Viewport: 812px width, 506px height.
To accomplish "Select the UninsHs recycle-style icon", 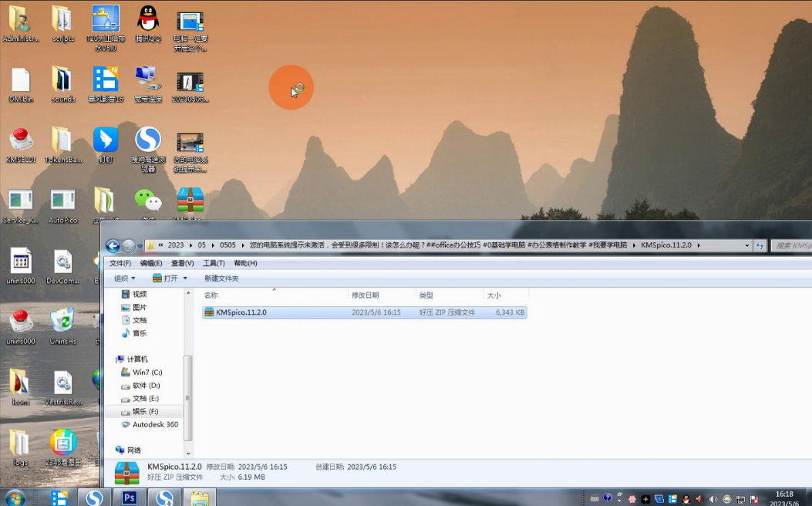I will click(x=62, y=327).
